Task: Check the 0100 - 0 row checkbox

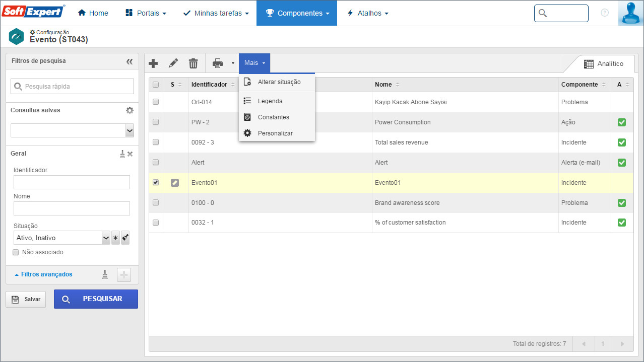Action: [x=156, y=202]
